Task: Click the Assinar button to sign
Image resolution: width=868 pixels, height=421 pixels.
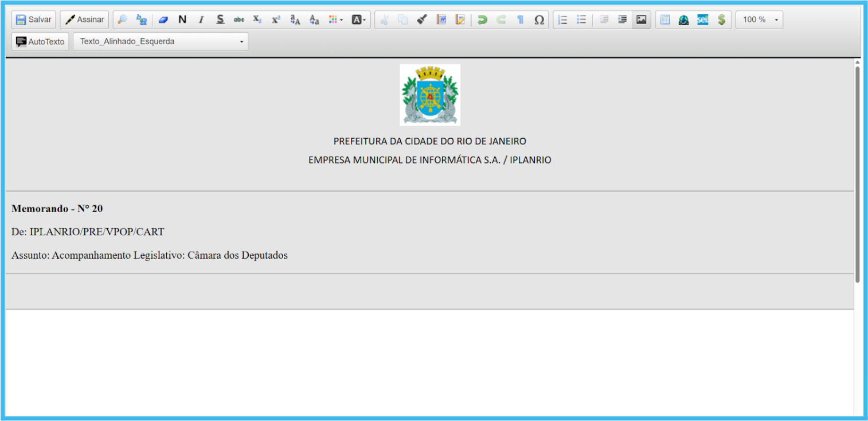Action: [84, 20]
